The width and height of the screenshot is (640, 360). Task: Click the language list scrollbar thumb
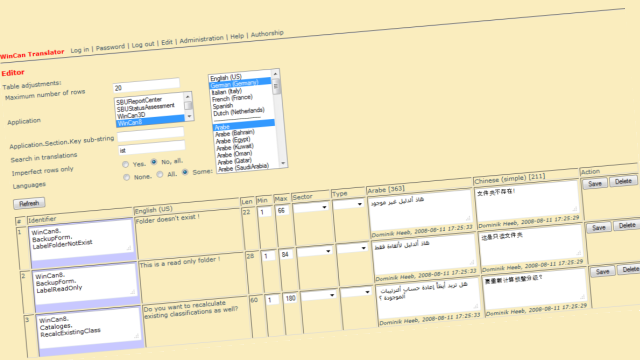click(x=276, y=87)
